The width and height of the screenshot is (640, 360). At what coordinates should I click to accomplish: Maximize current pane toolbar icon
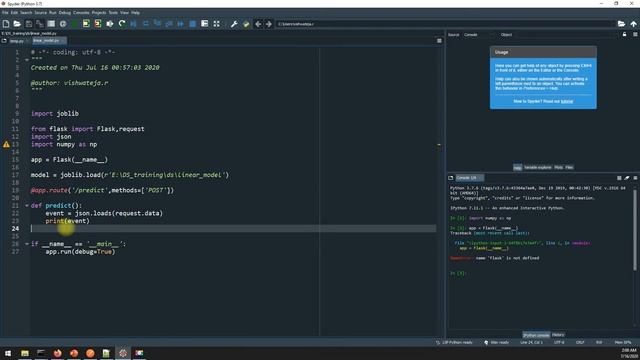pyautogui.click(x=204, y=24)
